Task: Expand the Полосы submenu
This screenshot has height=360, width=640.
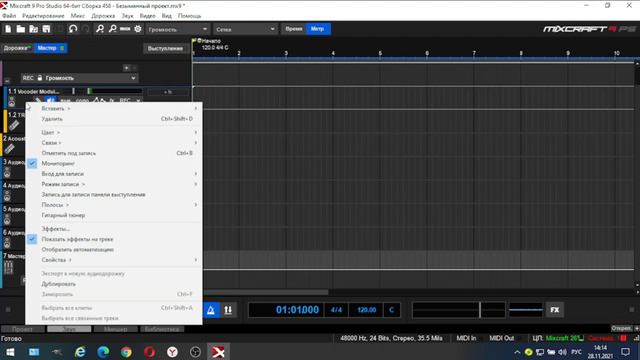Action: [114, 205]
